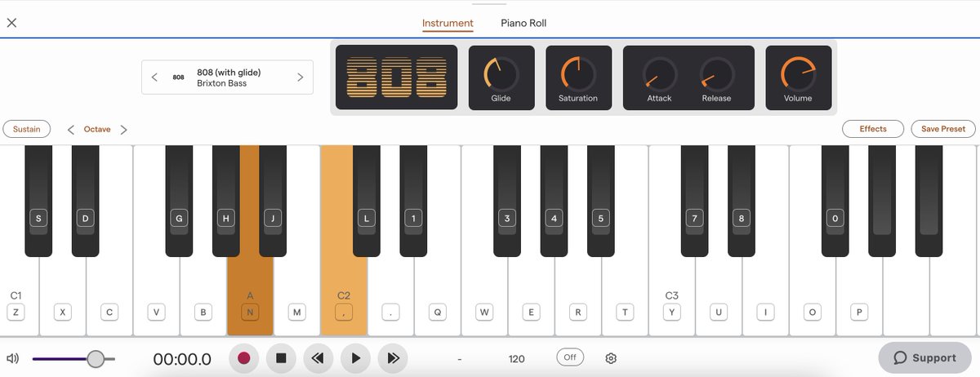Click the 808 logo display
980x377 pixels.
[x=397, y=78]
